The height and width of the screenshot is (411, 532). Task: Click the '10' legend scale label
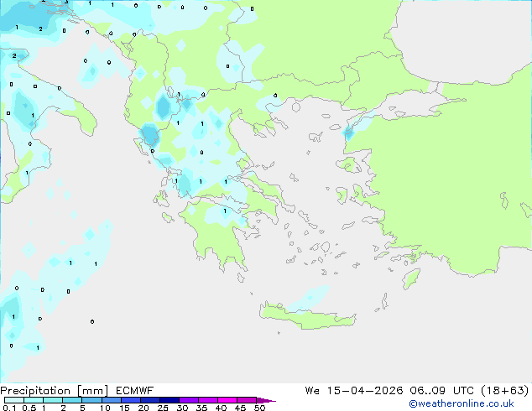pos(105,408)
